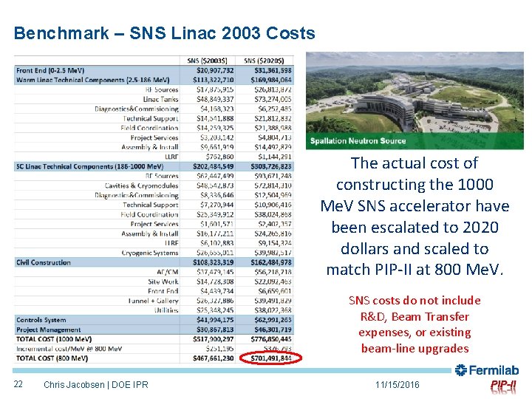
Task: Select the value $62,991,263
Action: pos(273,320)
